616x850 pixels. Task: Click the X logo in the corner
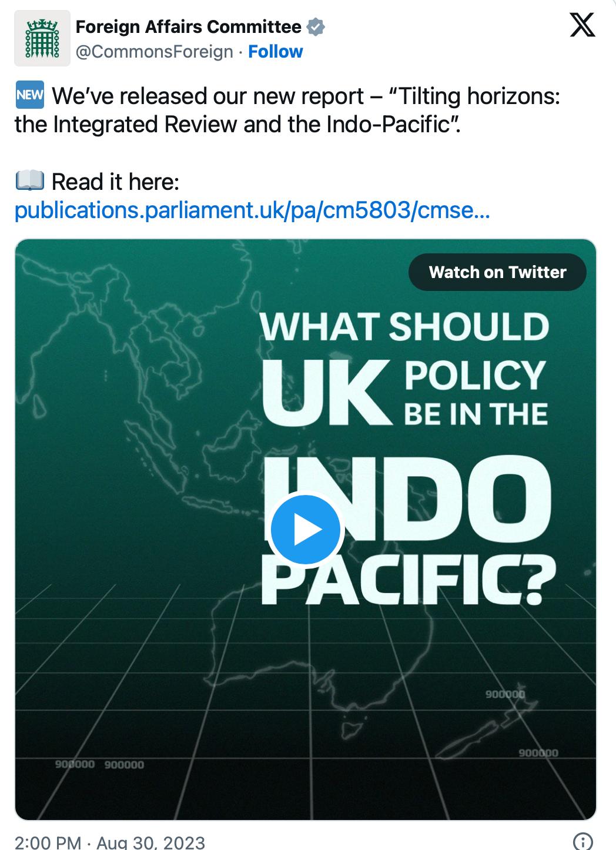coord(582,25)
